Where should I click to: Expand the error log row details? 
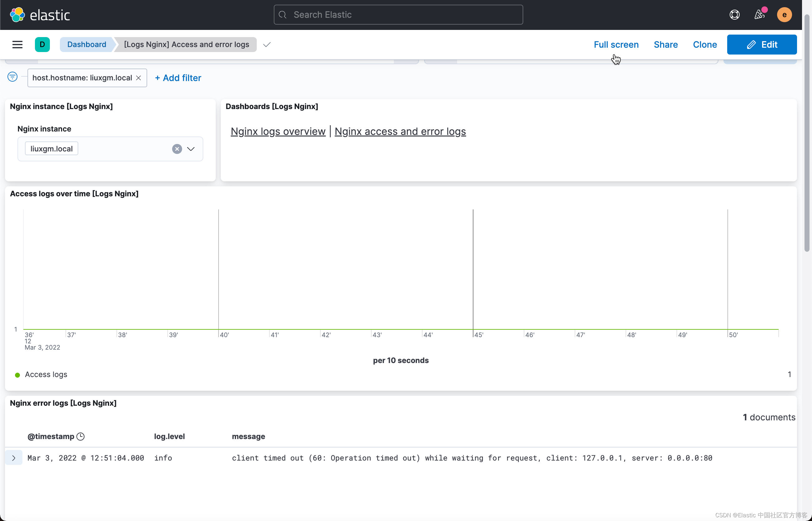[x=14, y=458]
